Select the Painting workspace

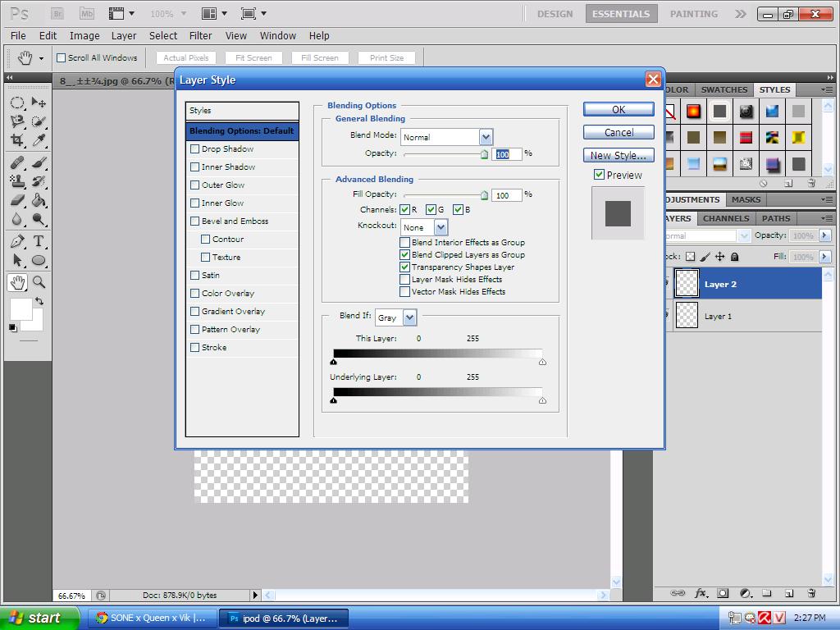[694, 14]
